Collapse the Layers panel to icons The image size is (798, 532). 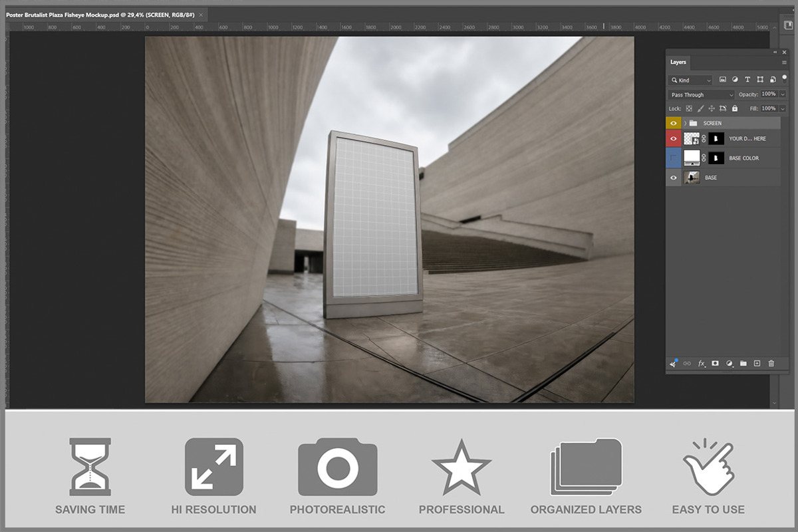(x=775, y=52)
